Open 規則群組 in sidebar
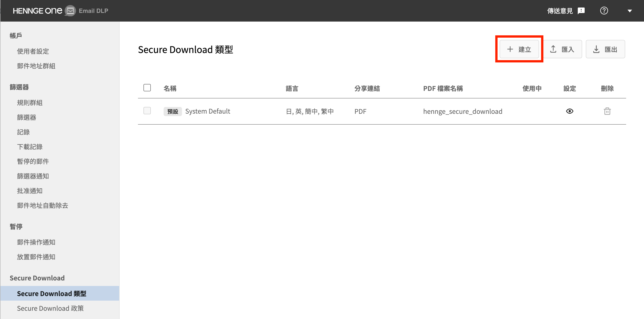Image resolution: width=644 pixels, height=319 pixels. tap(30, 103)
